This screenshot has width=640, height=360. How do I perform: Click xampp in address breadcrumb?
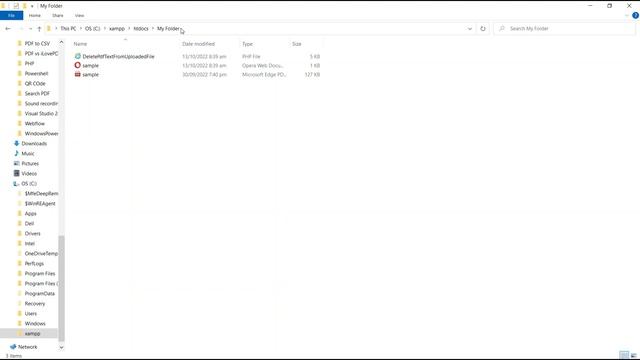(117, 29)
